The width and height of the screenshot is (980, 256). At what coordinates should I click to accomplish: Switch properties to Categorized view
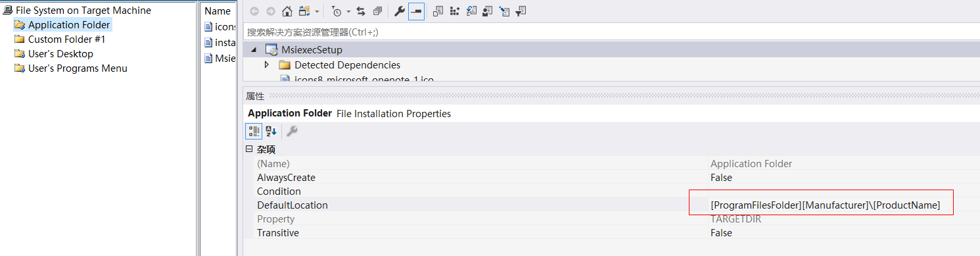point(253,131)
